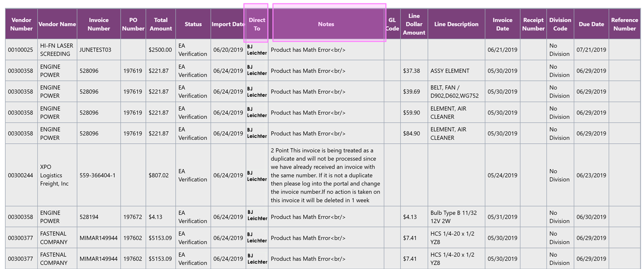
Task: Sort by Total Amount header
Action: click(160, 24)
